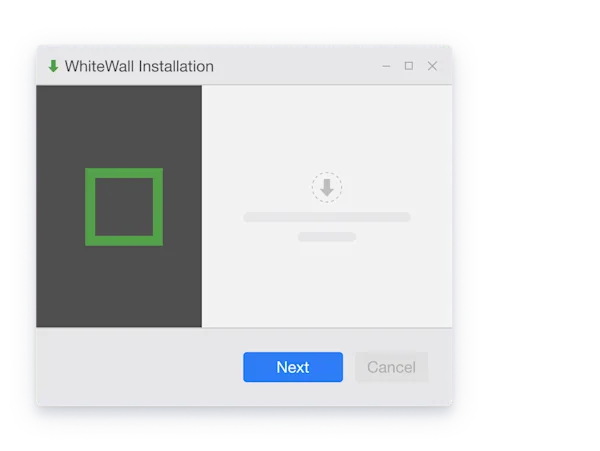600x451 pixels.
Task: Click the dark gray sidebar above the logo
Action: [x=119, y=126]
